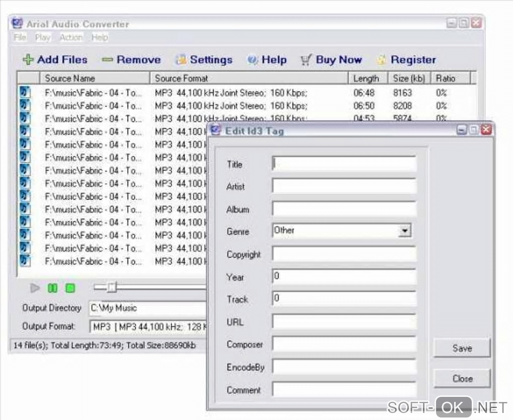Viewport: 513px width, 420px height.
Task: Close the Arial Audio Converter window
Action: (476, 23)
